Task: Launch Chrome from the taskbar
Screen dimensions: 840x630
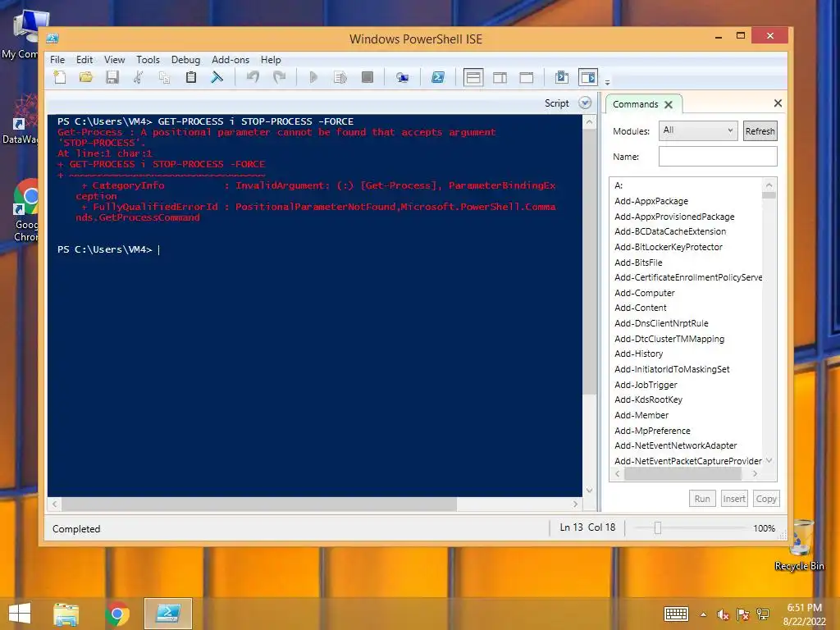Action: pos(116,614)
